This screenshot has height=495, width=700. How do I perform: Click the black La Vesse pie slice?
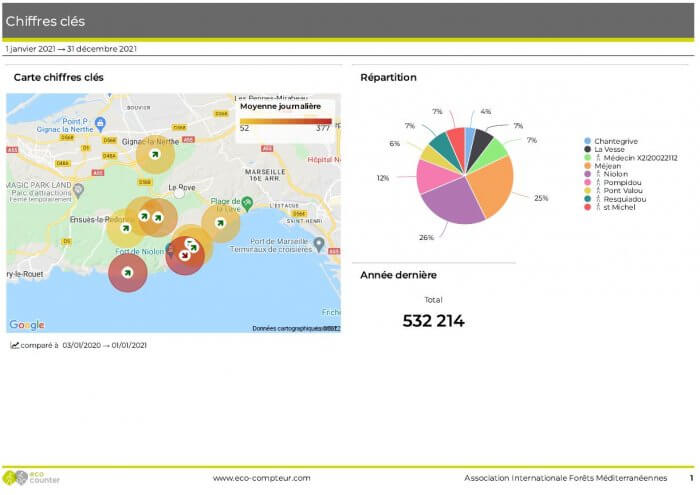coord(479,145)
